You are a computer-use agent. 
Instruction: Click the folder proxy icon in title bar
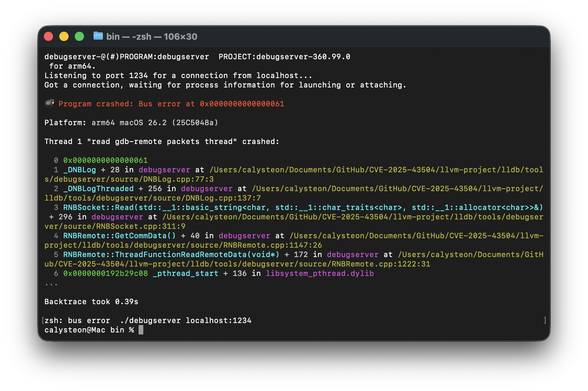click(x=98, y=36)
